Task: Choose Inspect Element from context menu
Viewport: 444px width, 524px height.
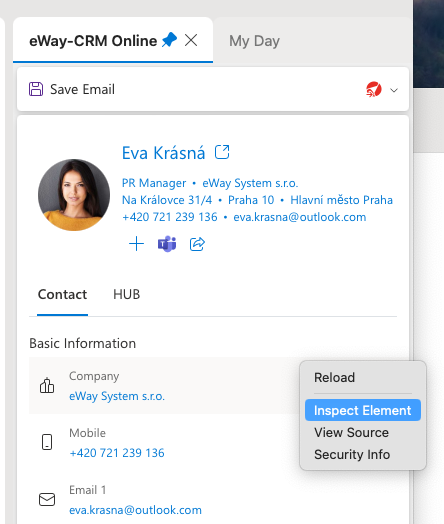Action: point(363,410)
